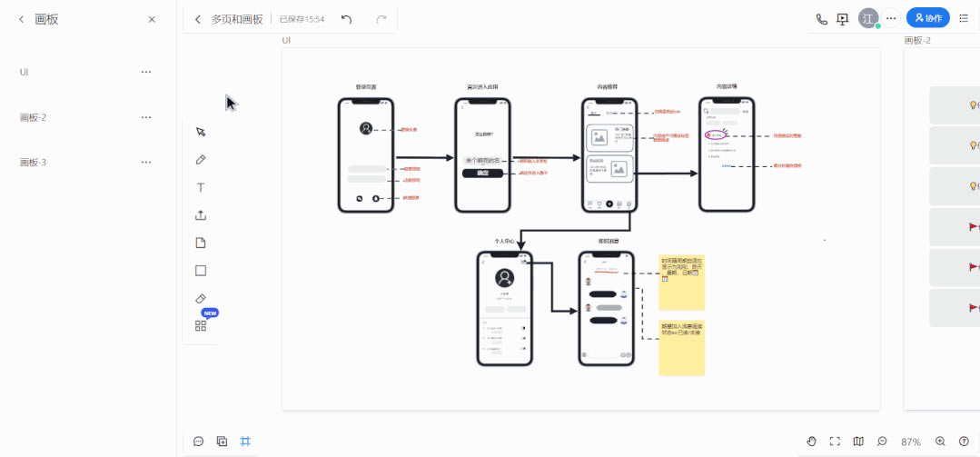
Task: Select 画板-2 in the board list
Action: click(33, 117)
